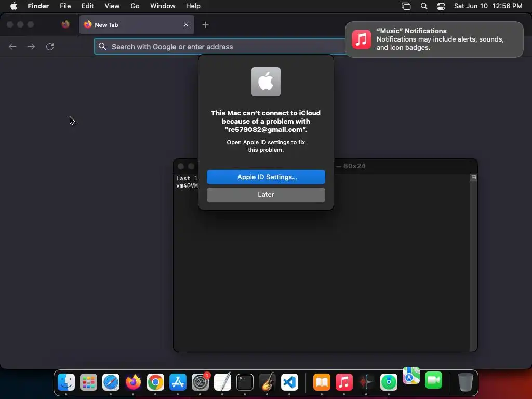Click the Apple ID Settings button
Image resolution: width=532 pixels, height=399 pixels.
pos(266,177)
